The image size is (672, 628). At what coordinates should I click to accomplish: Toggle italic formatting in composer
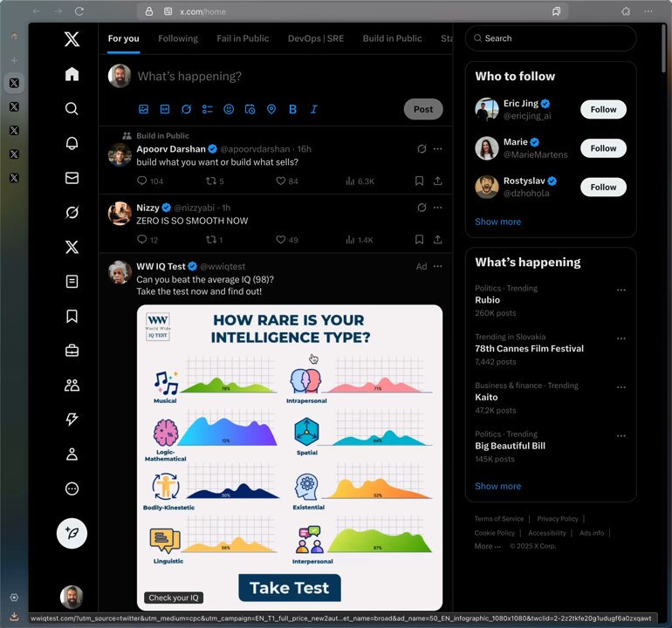(x=314, y=109)
